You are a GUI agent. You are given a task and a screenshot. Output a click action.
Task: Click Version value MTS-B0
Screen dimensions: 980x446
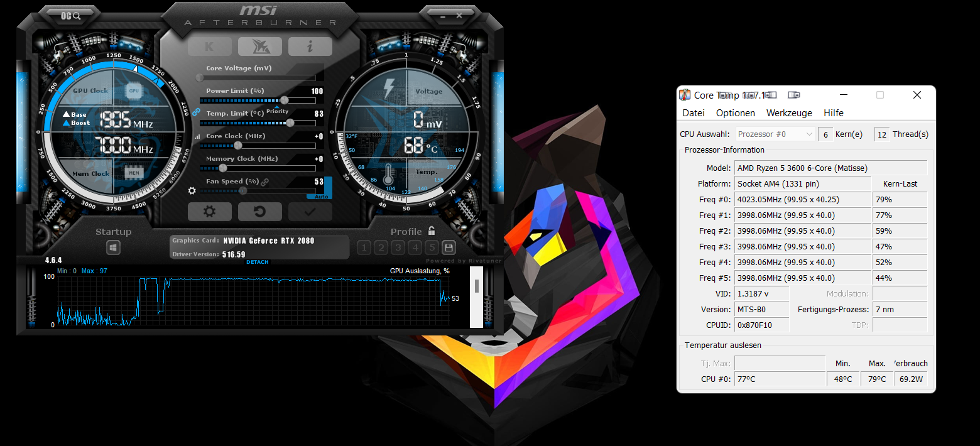[761, 309]
